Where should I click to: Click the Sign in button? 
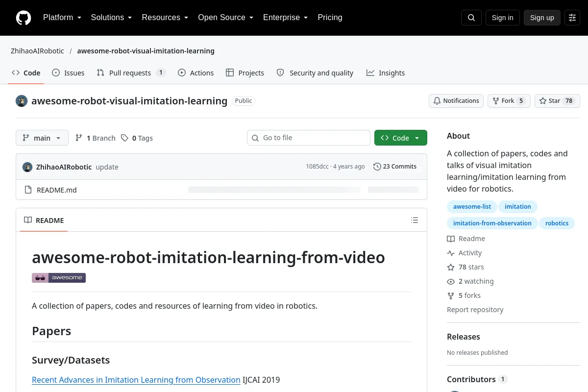(x=502, y=18)
